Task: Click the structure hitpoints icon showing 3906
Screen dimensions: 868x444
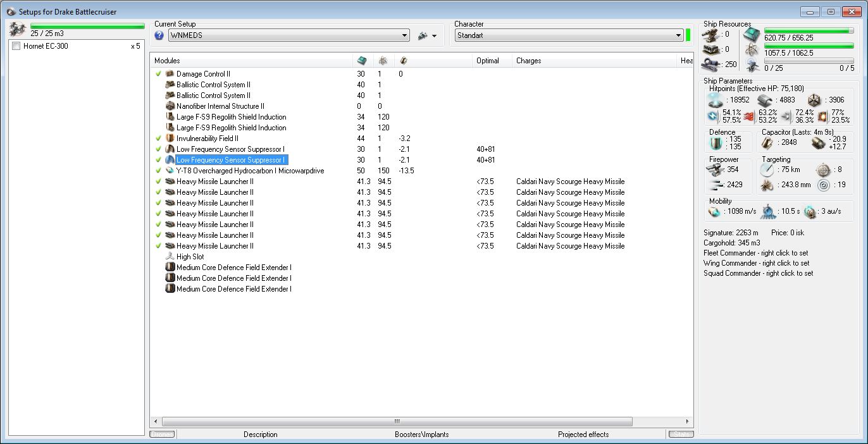Action: [814, 100]
